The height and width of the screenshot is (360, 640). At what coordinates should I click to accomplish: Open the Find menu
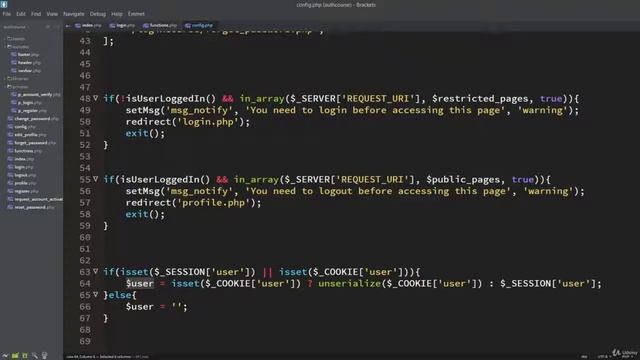coord(36,14)
